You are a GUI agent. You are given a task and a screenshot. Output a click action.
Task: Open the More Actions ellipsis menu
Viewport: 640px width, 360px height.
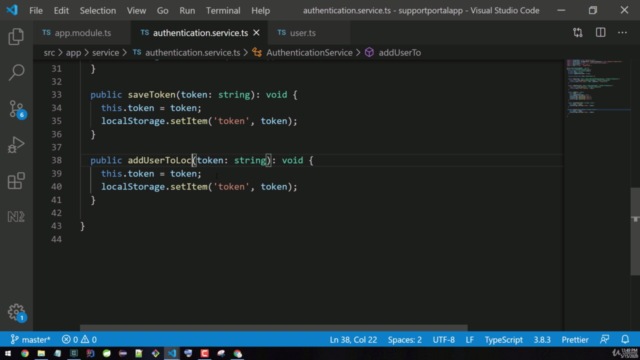pos(622,33)
